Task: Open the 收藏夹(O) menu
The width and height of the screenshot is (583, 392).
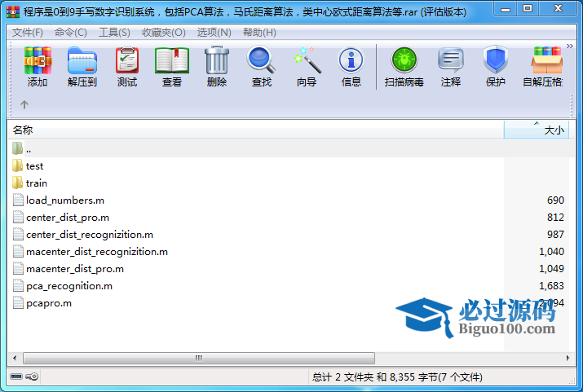Action: point(164,33)
